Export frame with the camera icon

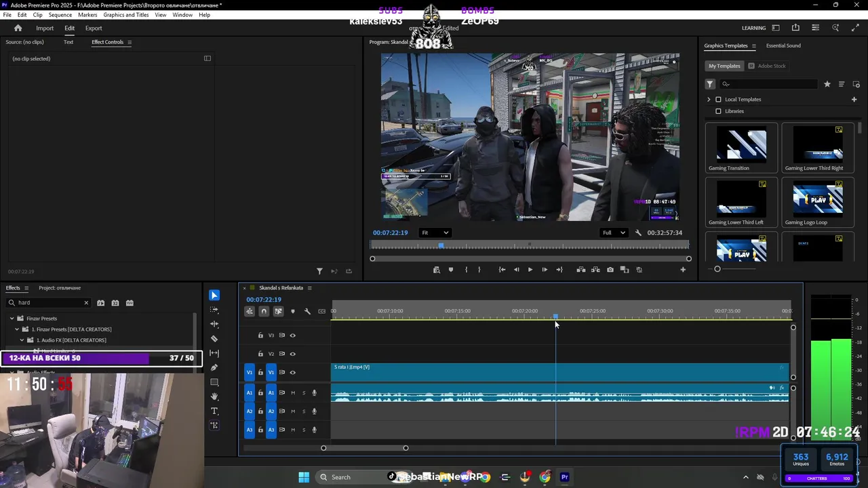[610, 270]
